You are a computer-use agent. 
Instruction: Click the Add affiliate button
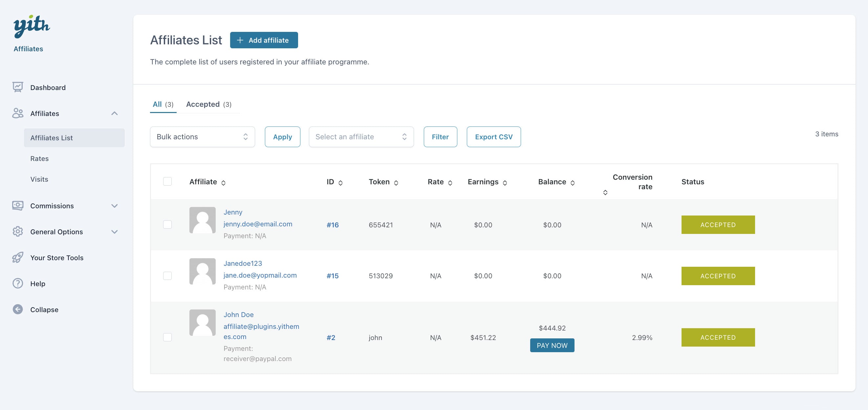pos(264,40)
